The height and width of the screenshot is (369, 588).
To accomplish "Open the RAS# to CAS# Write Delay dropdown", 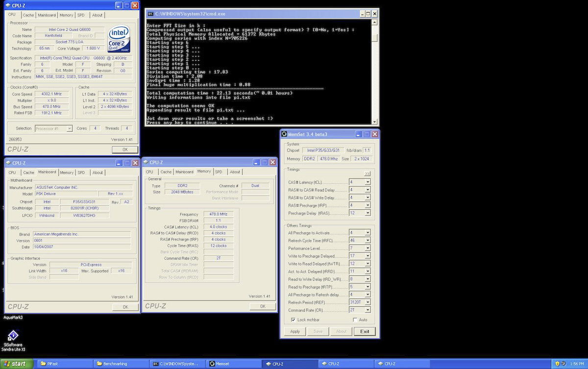I will [367, 197].
